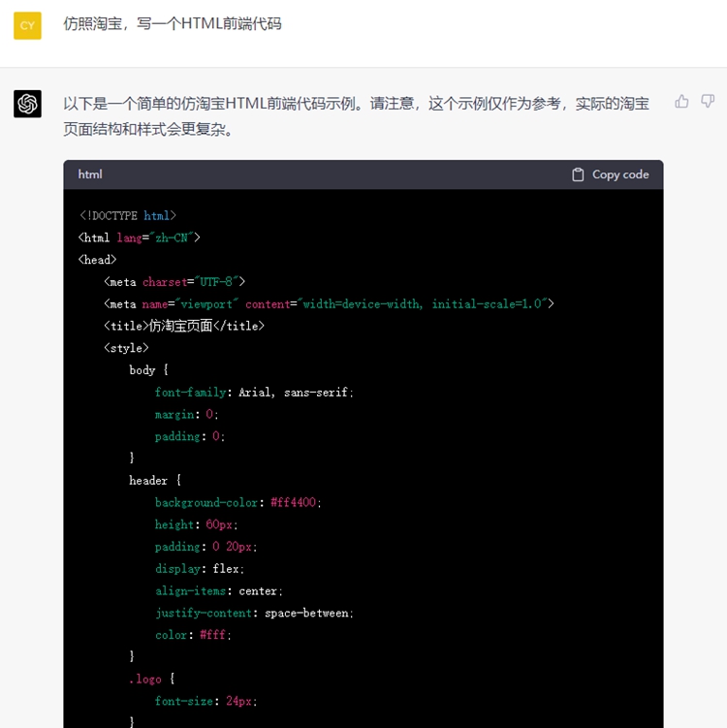Click the 'color: #fff;' code line

[193, 635]
